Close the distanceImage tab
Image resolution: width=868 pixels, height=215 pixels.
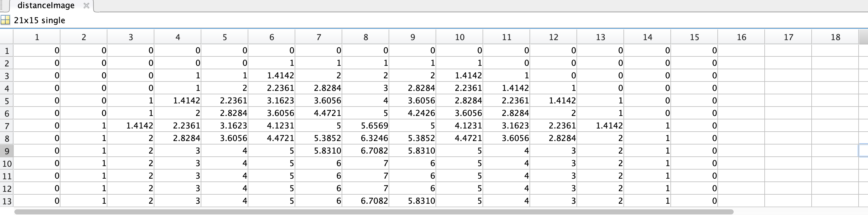(x=86, y=5)
